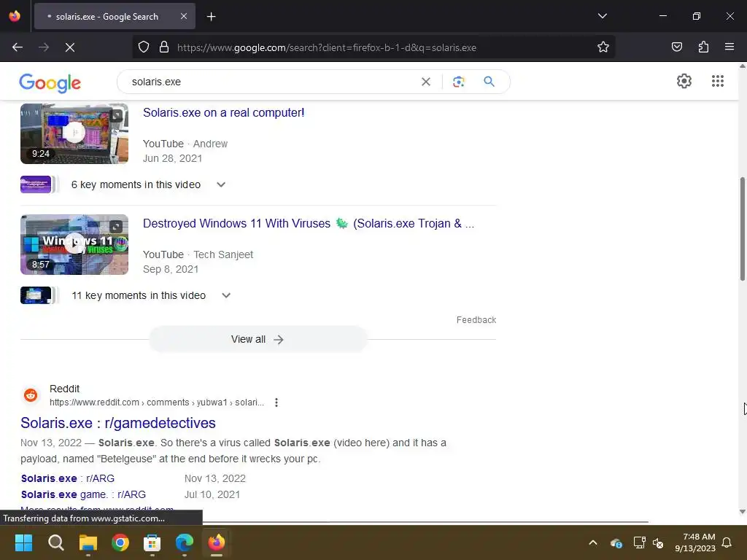Open File Explorer from taskbar
Image resolution: width=747 pixels, height=560 pixels.
tap(88, 542)
